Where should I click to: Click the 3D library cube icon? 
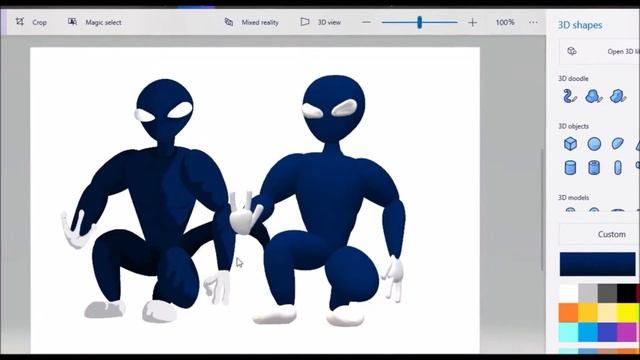click(x=572, y=51)
